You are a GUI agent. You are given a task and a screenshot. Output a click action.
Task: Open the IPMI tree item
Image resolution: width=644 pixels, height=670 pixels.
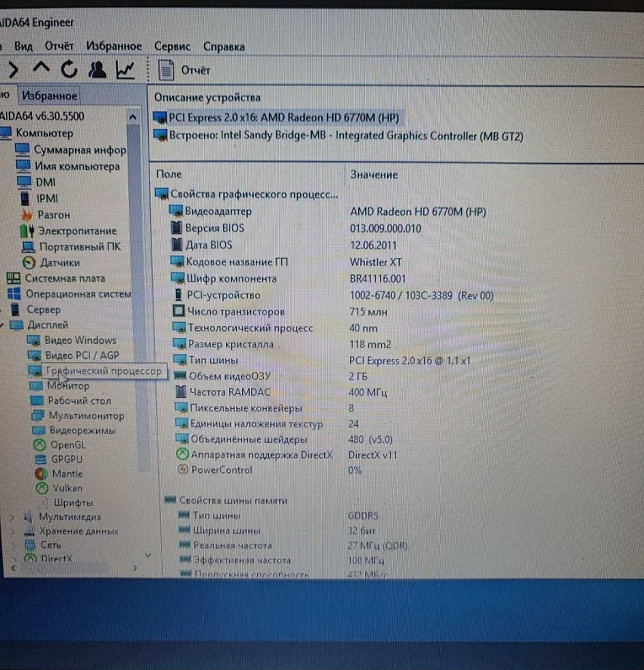click(47, 199)
